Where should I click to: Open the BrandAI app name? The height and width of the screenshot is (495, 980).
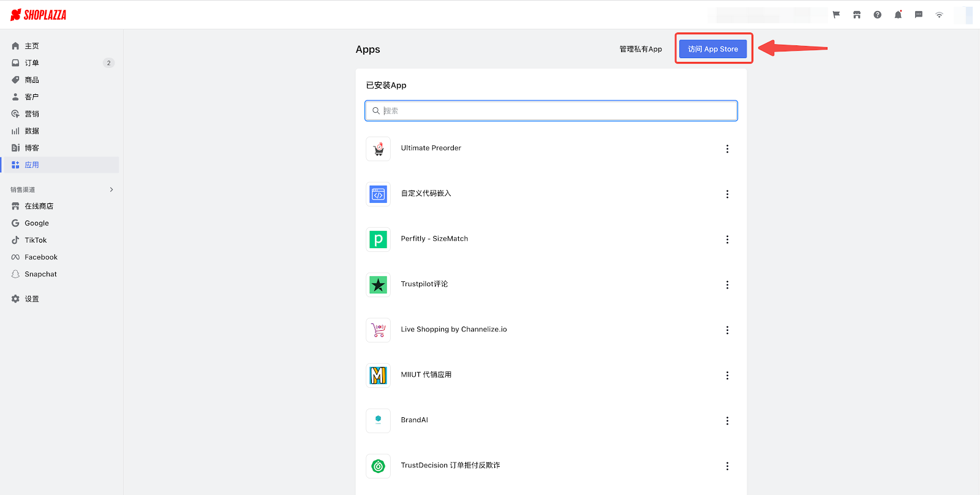tap(415, 420)
